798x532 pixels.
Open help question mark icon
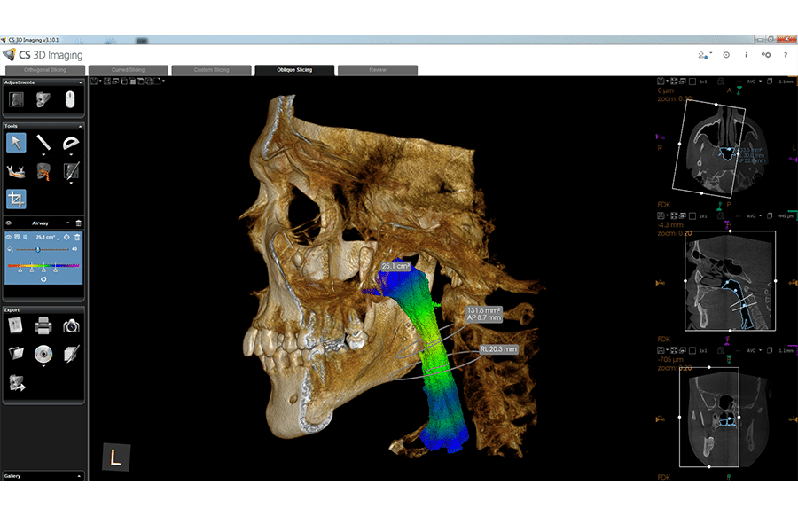click(x=786, y=55)
